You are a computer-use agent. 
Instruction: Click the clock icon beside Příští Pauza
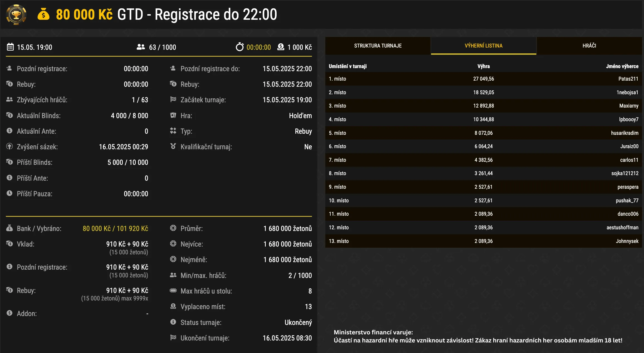(9, 194)
